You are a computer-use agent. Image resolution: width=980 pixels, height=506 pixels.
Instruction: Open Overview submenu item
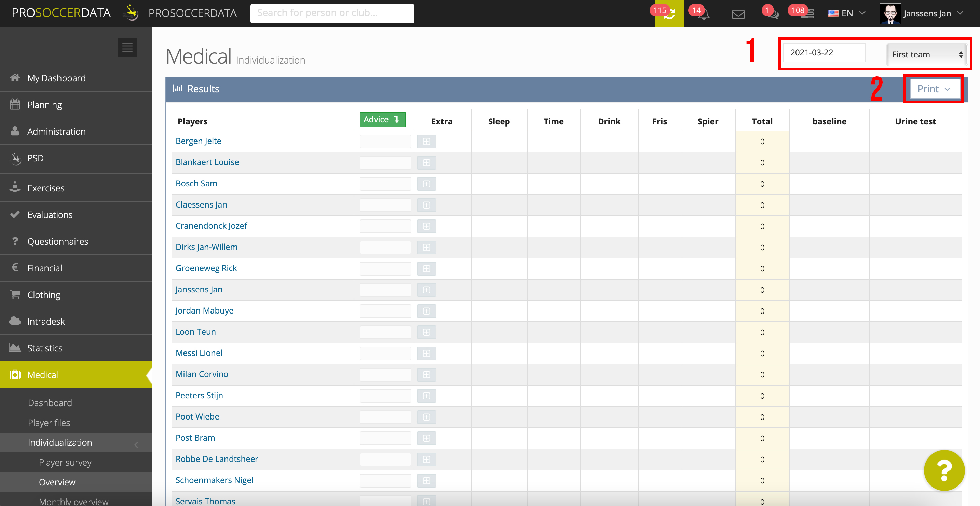[57, 482]
